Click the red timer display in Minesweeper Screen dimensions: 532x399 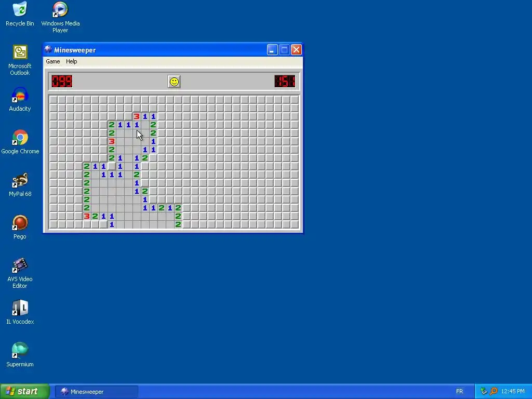(285, 82)
